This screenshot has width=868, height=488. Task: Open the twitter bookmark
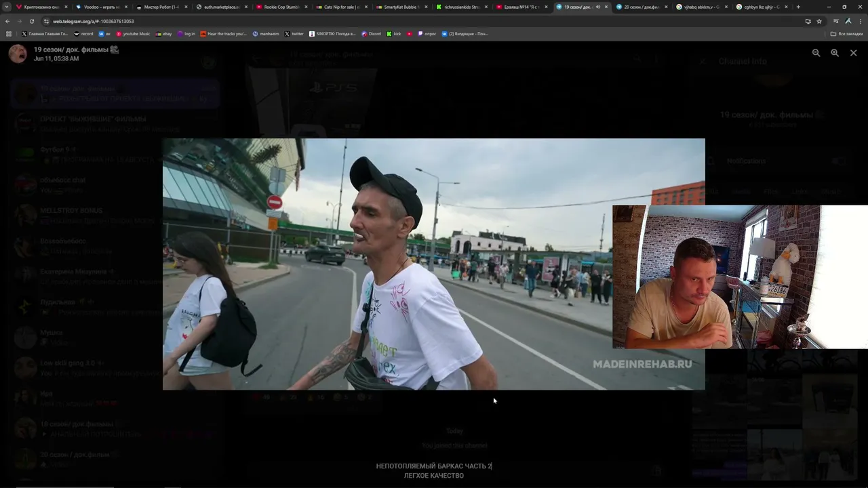(294, 34)
